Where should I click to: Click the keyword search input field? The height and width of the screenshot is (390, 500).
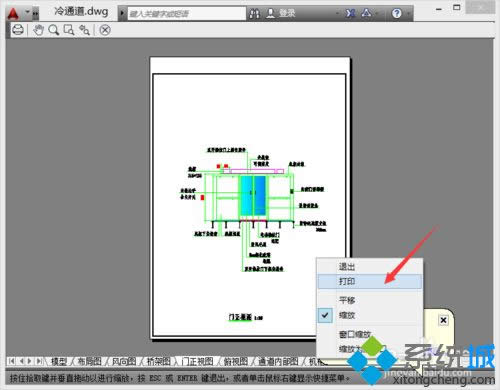[186, 14]
